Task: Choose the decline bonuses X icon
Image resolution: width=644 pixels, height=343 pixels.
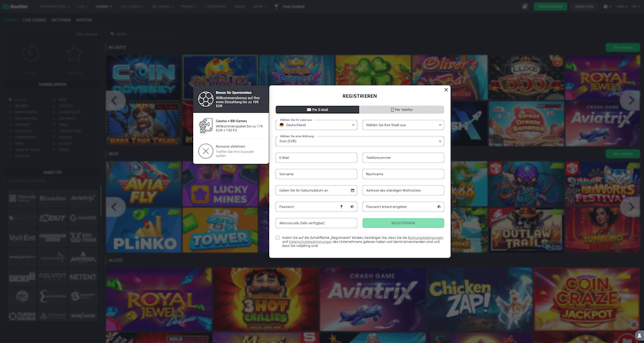Action: coord(206,151)
